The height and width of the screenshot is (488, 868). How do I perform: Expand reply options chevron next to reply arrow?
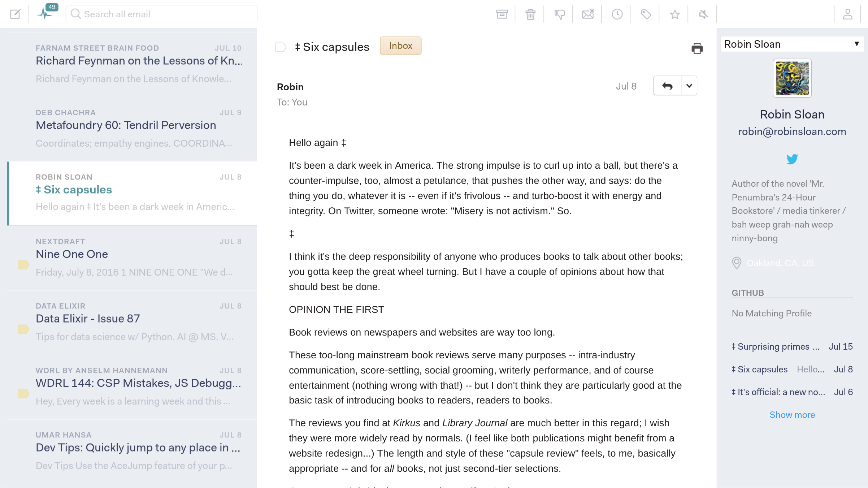point(689,86)
